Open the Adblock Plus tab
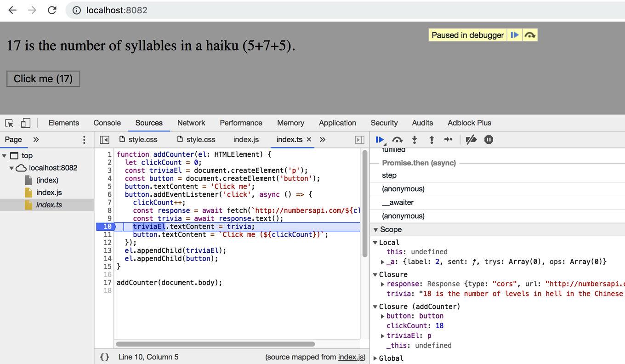The width and height of the screenshot is (625, 364). click(x=469, y=123)
